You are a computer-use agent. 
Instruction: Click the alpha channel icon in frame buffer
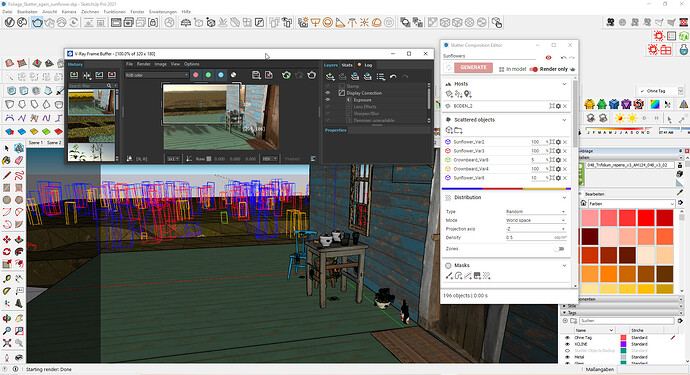pos(234,75)
